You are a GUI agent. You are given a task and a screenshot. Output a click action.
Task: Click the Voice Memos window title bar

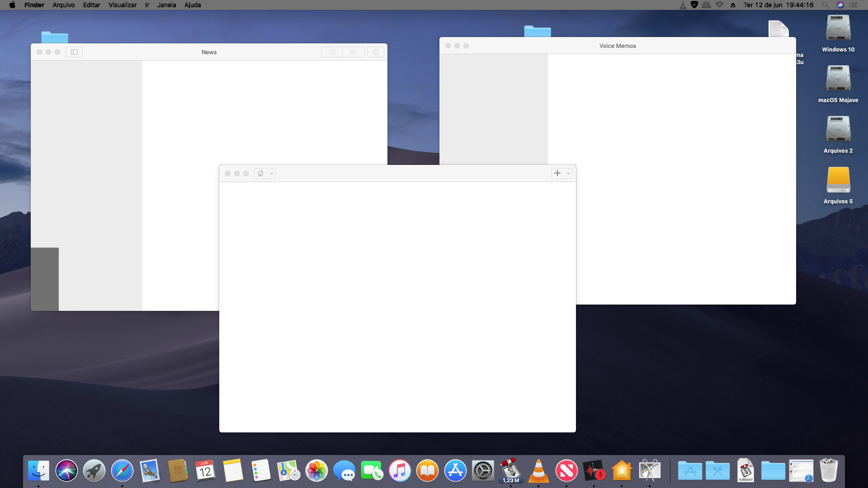618,46
